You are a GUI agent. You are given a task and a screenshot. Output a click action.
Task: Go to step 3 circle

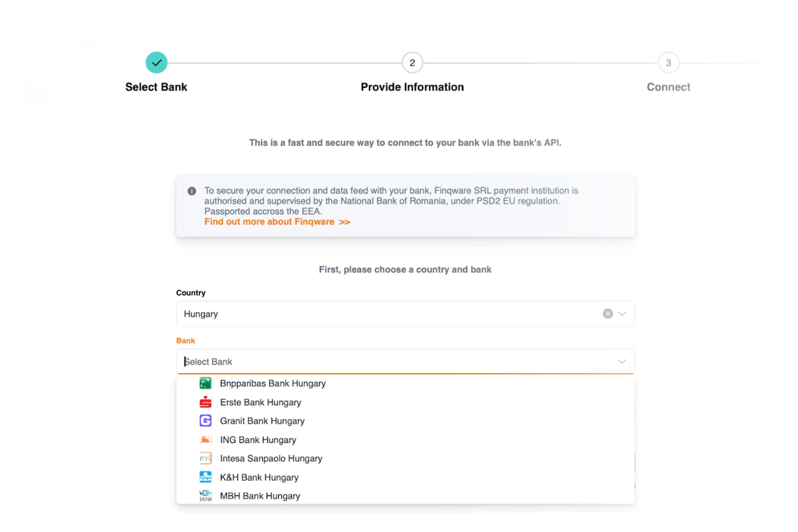668,63
